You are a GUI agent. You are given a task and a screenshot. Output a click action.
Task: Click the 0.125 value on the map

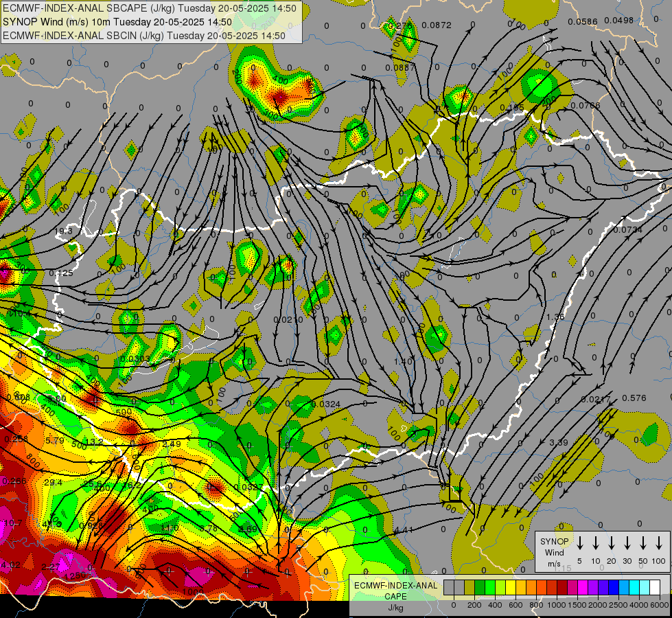tap(61, 273)
